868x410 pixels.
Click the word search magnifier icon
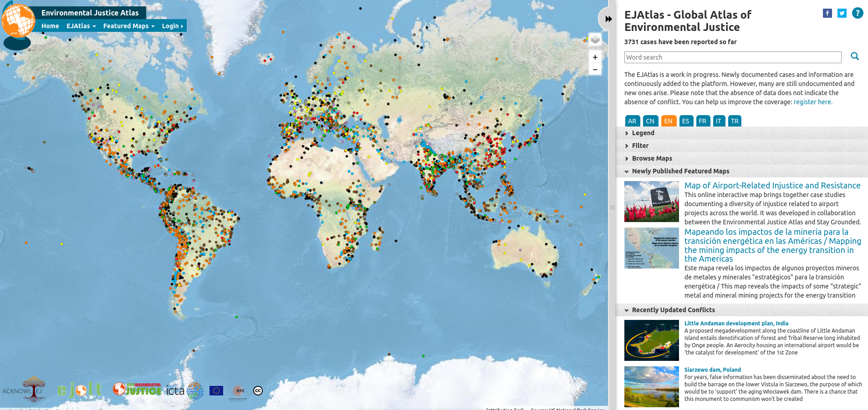[x=855, y=56]
